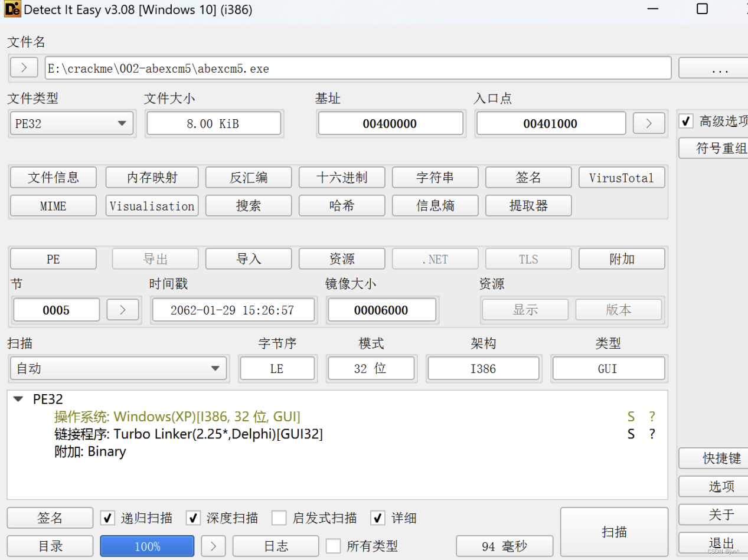Click the type field GUI
This screenshot has width=748, height=560.
point(608,369)
